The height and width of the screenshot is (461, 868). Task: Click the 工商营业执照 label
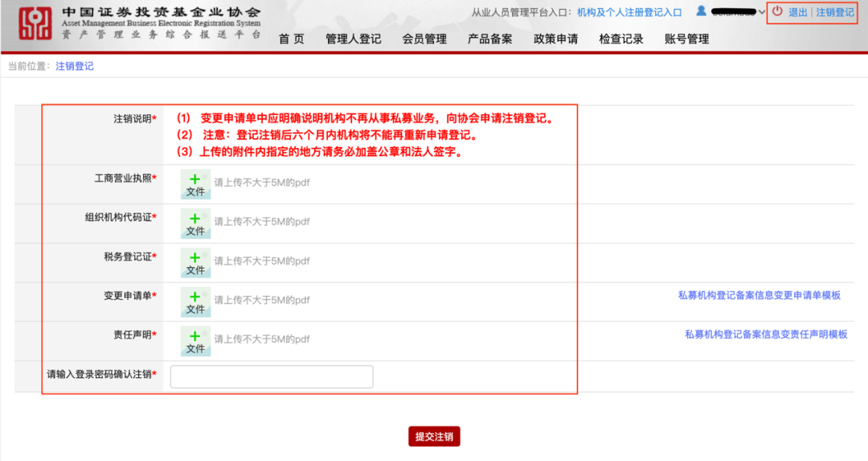(125, 178)
